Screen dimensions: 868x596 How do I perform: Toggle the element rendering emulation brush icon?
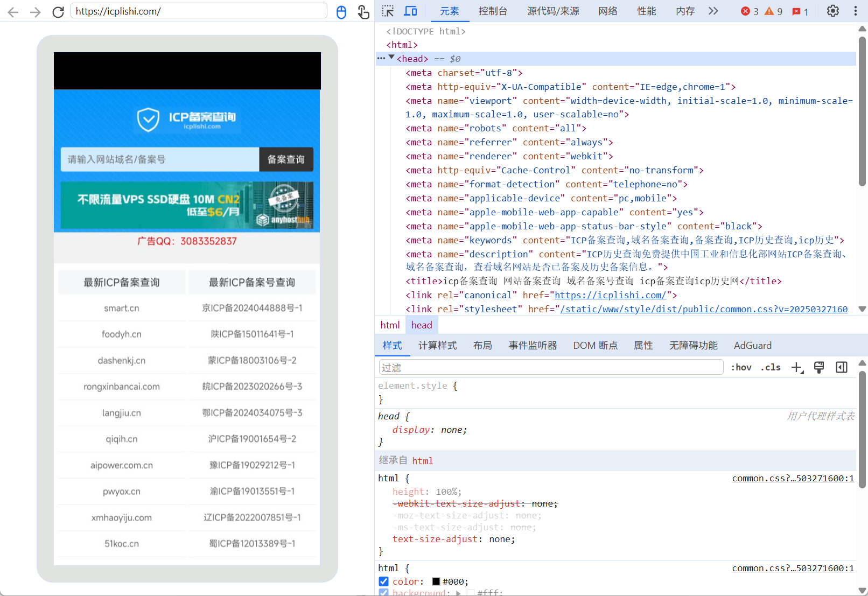(x=819, y=367)
